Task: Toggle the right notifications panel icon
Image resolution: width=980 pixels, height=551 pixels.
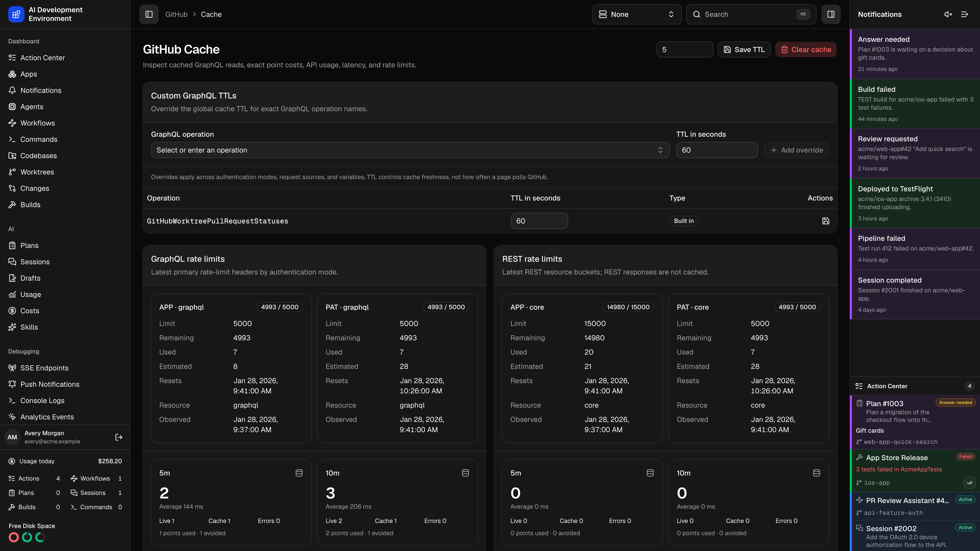Action: 831,15
